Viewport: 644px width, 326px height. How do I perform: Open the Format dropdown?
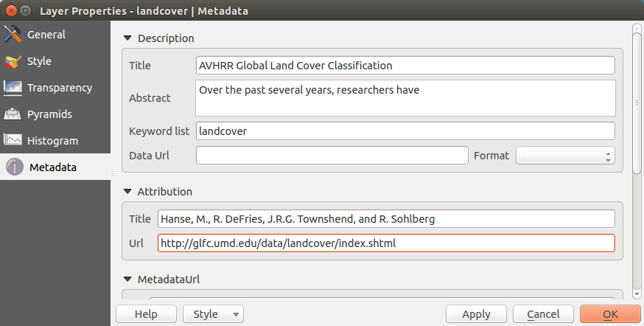click(x=565, y=156)
